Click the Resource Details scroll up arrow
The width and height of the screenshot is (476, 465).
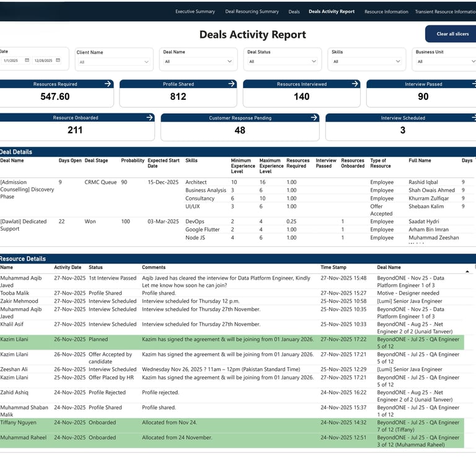tap(467, 271)
